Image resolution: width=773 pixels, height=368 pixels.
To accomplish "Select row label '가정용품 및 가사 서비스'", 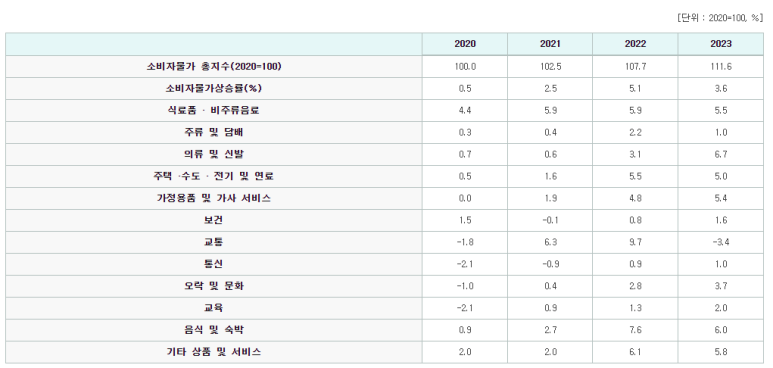I will pyautogui.click(x=214, y=198).
